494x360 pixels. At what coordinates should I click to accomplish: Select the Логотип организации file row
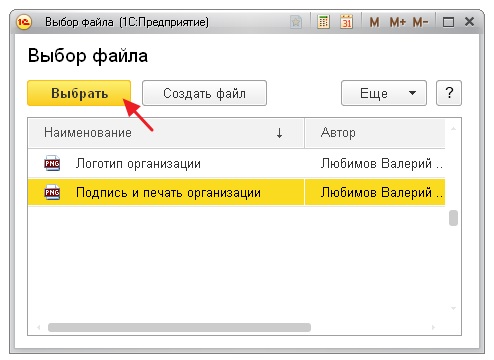[236, 163]
